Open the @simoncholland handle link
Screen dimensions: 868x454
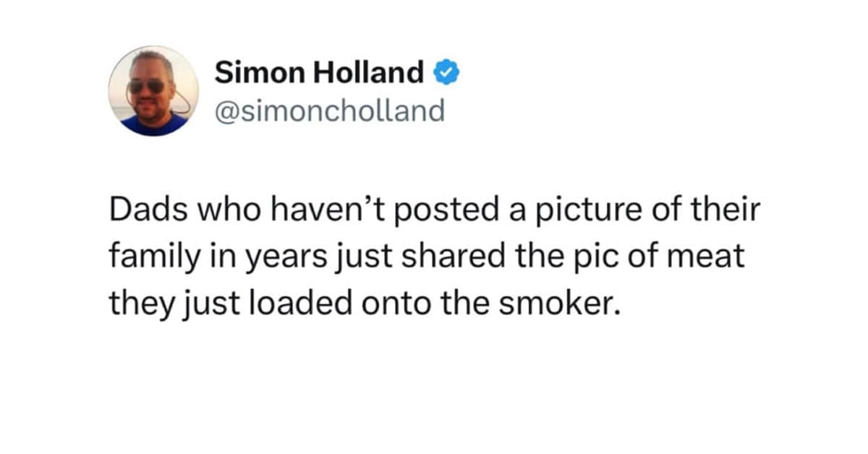pos(329,111)
